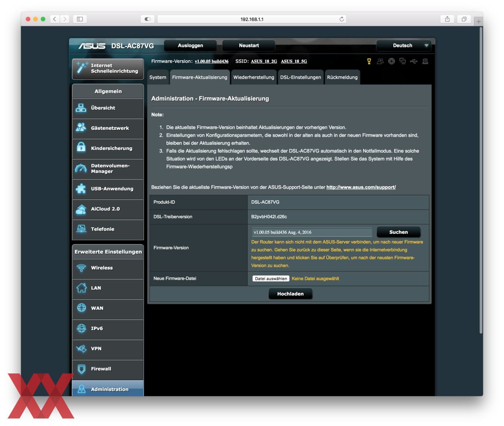Click Datei auswählen button

click(271, 279)
